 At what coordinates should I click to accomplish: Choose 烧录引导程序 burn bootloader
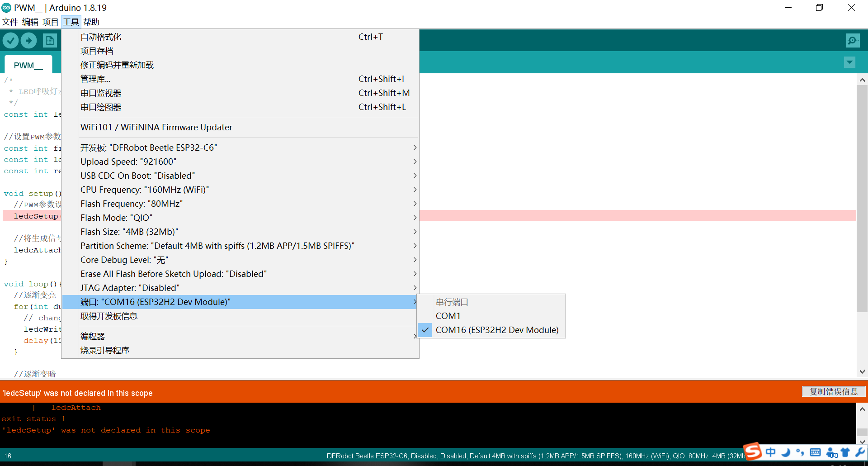click(240, 350)
